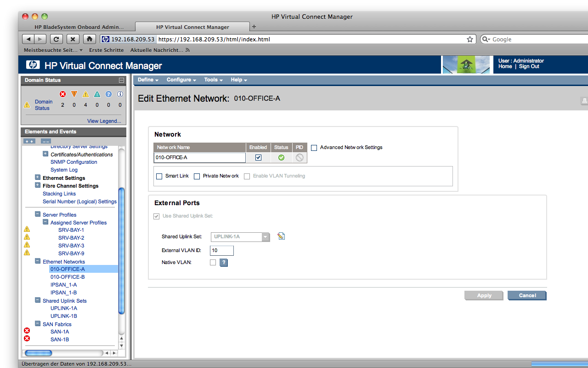The height and width of the screenshot is (368, 588).
Task: Click the Network Name input field
Action: [x=200, y=157]
